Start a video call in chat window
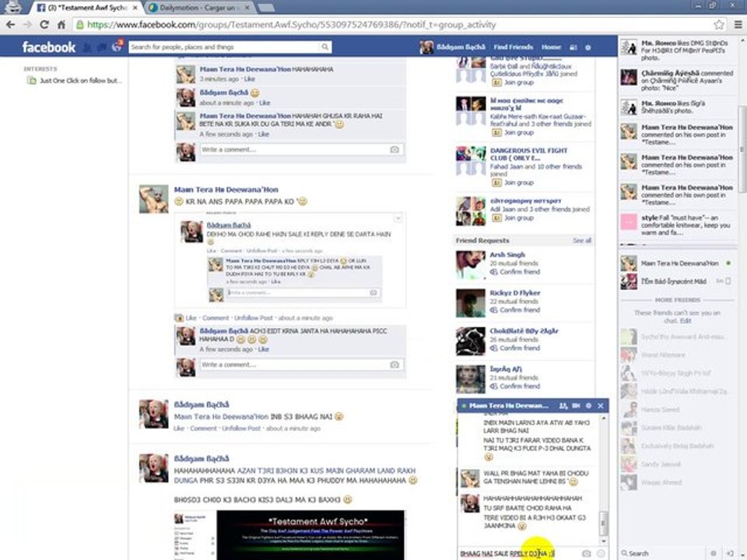The height and width of the screenshot is (560, 747). pyautogui.click(x=576, y=406)
